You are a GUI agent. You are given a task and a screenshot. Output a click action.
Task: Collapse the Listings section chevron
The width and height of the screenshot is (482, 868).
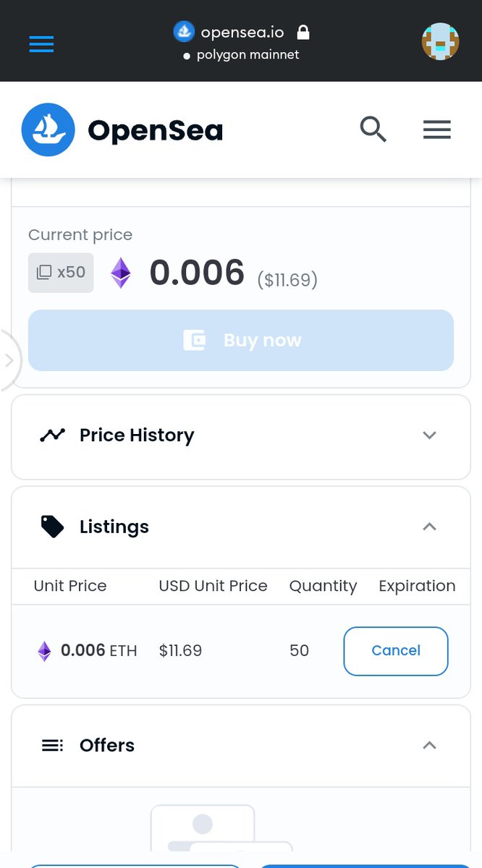tap(429, 527)
